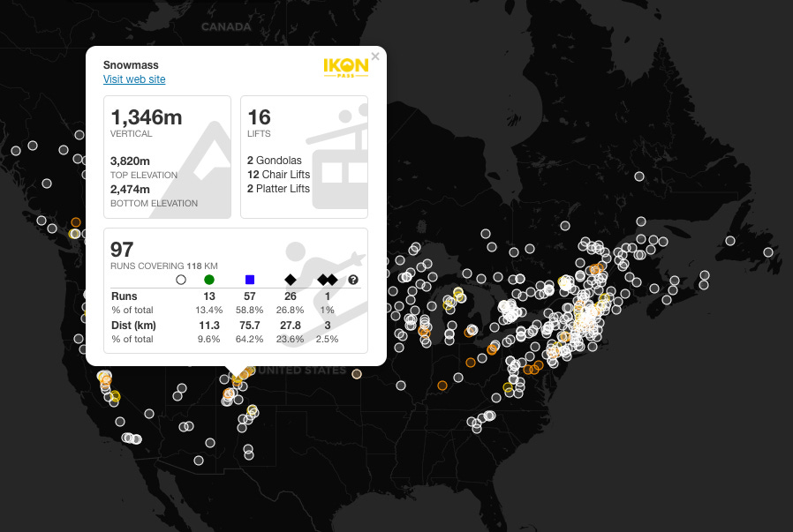The image size is (793, 532).
Task: Select the 12 Chair Lifts line
Action: 278,175
